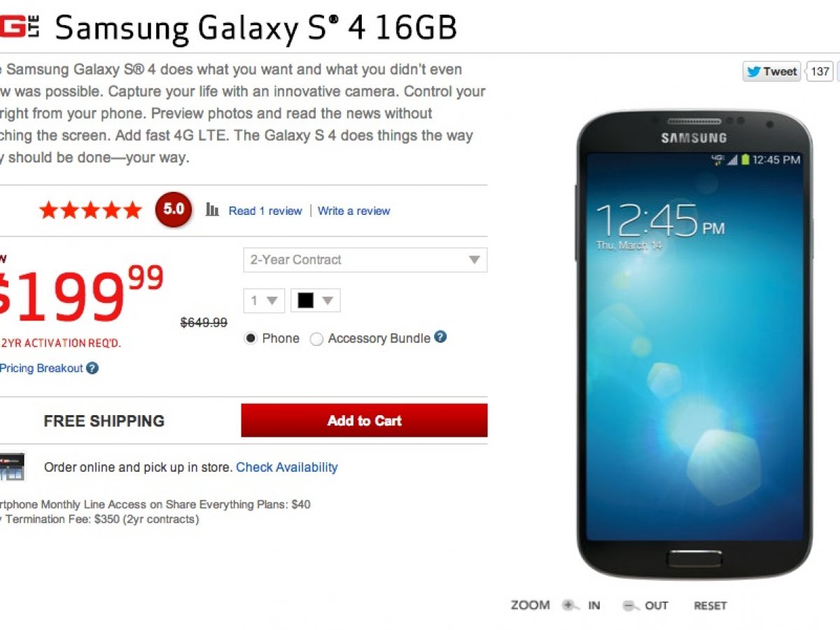Click the zoom OUT minus icon

coord(631,605)
